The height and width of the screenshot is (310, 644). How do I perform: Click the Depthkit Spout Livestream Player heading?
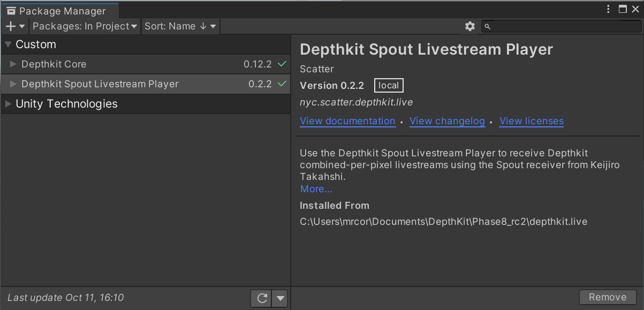(x=426, y=50)
